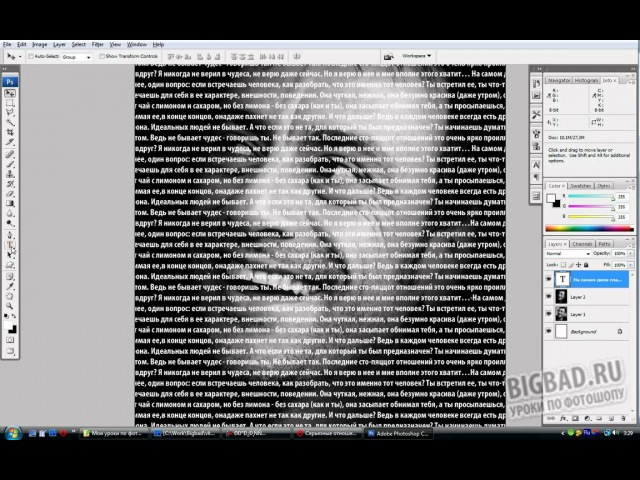Add a layer style with fx icon

point(563,418)
